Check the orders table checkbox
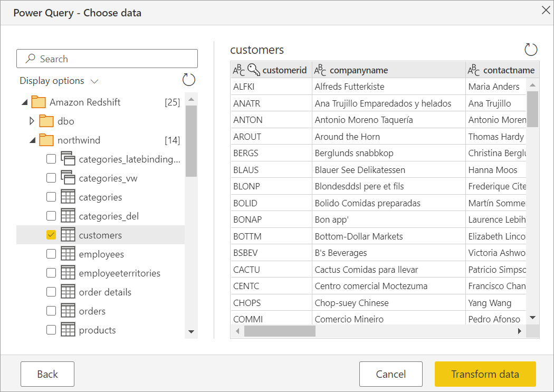This screenshot has height=392, width=554. [x=51, y=311]
